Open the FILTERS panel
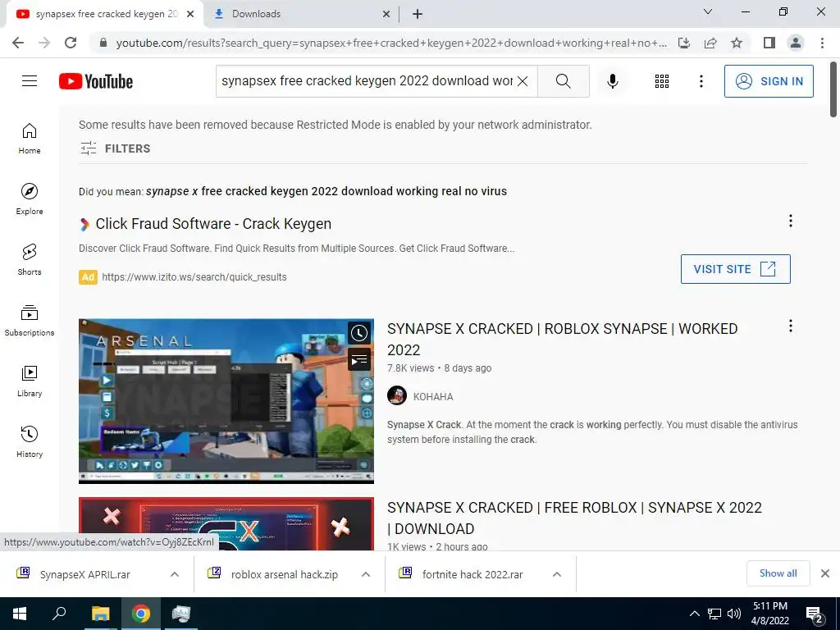The height and width of the screenshot is (630, 840). 115,148
